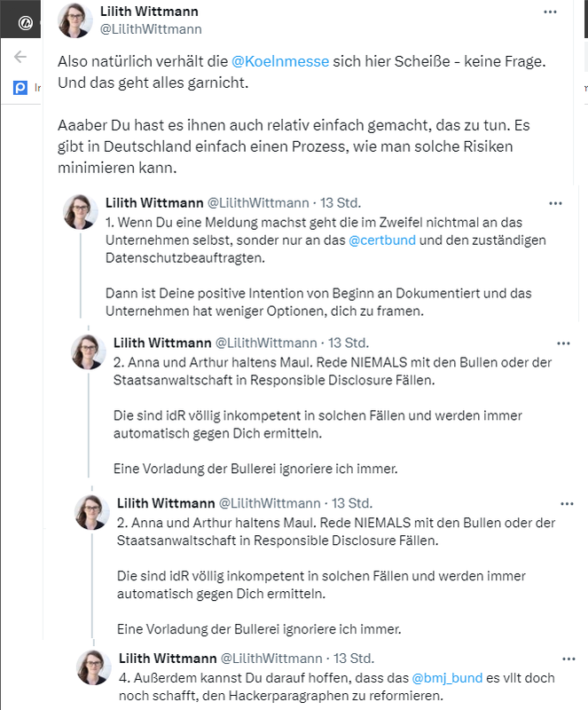Image resolution: width=588 pixels, height=710 pixels.
Task: Go back with the browser back arrow
Action: 20,57
